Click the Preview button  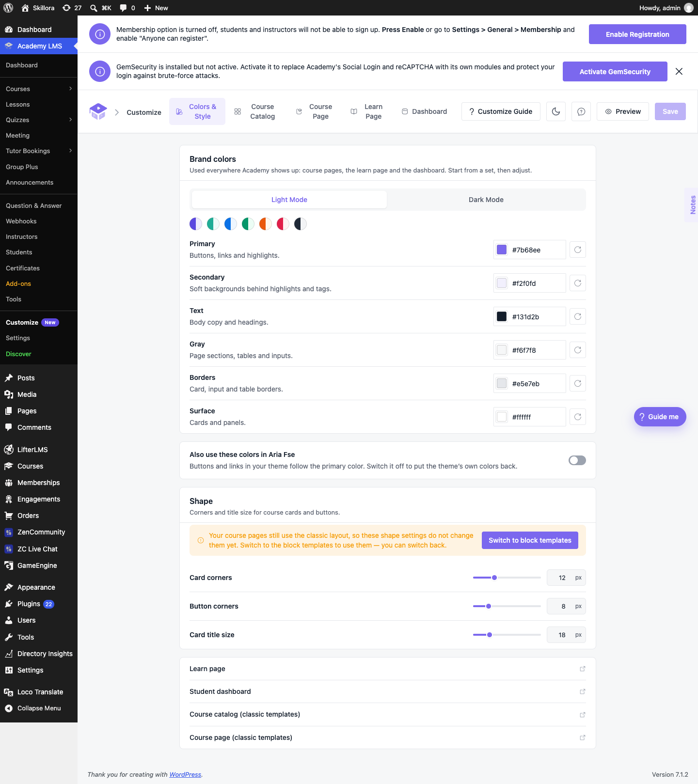623,111
